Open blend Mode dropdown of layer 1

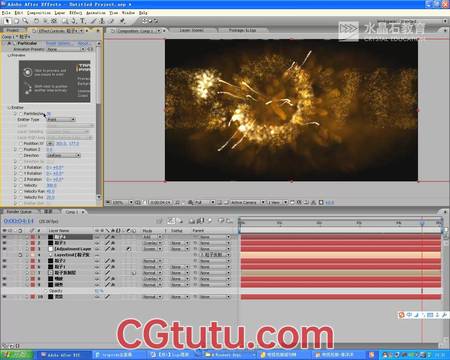coord(152,237)
